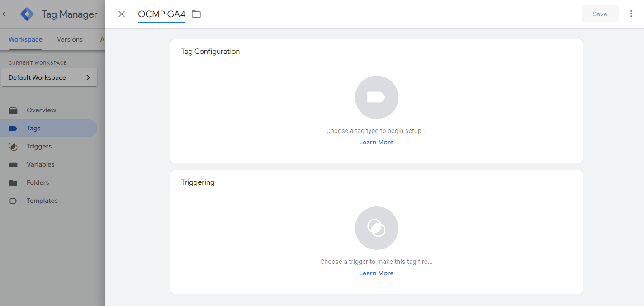Viewport: 644px width, 306px height.
Task: Choose a trigger via the trigger icon
Action: tap(377, 228)
